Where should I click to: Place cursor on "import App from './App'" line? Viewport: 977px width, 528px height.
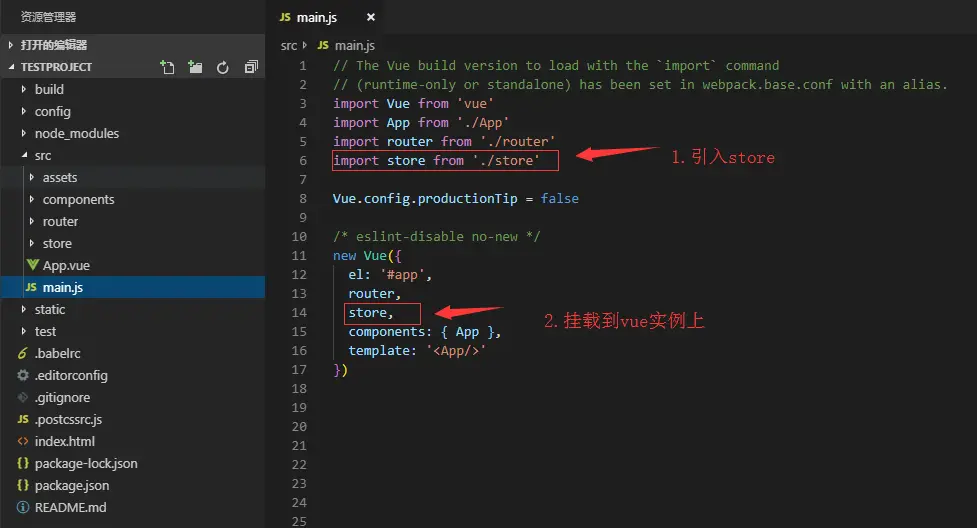pos(421,123)
